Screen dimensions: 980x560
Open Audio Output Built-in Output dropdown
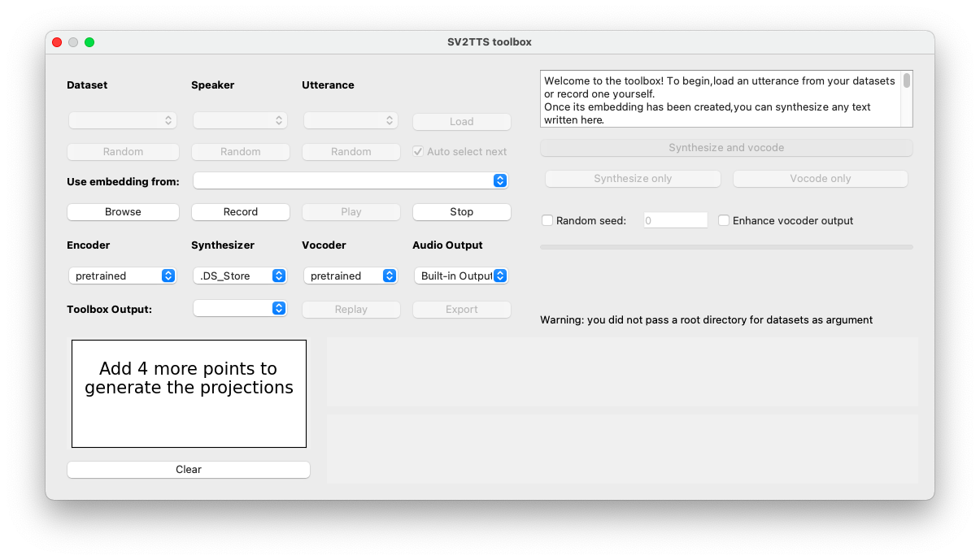click(x=461, y=276)
